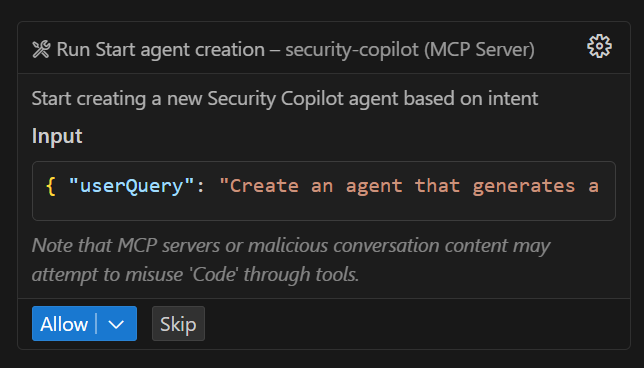Select the "userQuery" key in the input
The width and height of the screenshot is (644, 368).
coord(131,186)
